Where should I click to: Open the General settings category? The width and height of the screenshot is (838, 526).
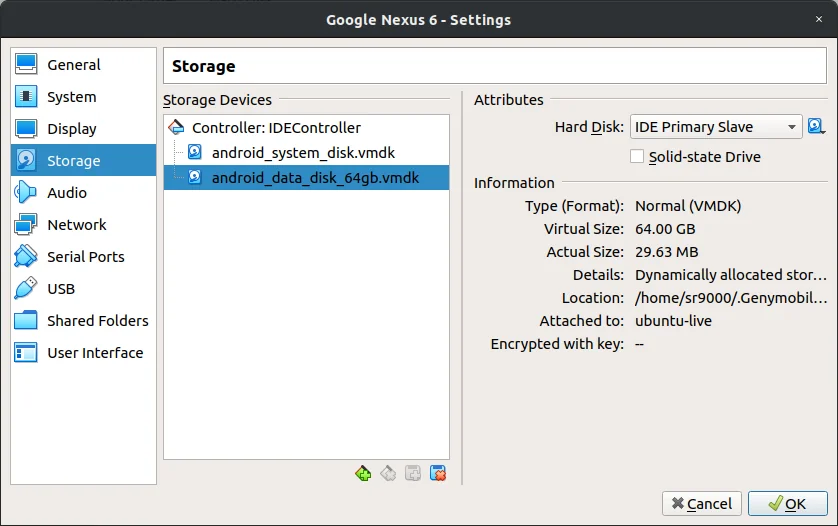click(x=83, y=65)
